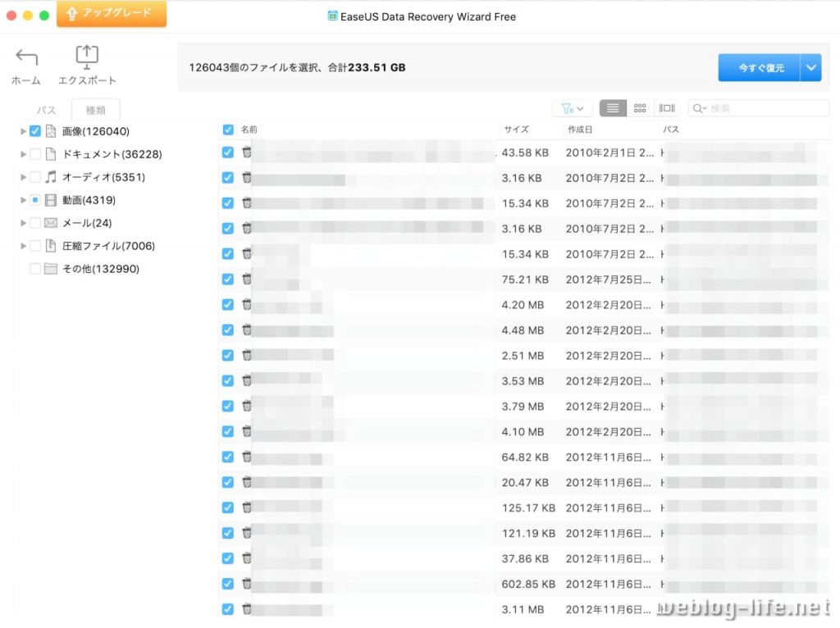The width and height of the screenshot is (840, 628).
Task: Expand the 動画(4319) category
Action: pyautogui.click(x=23, y=200)
